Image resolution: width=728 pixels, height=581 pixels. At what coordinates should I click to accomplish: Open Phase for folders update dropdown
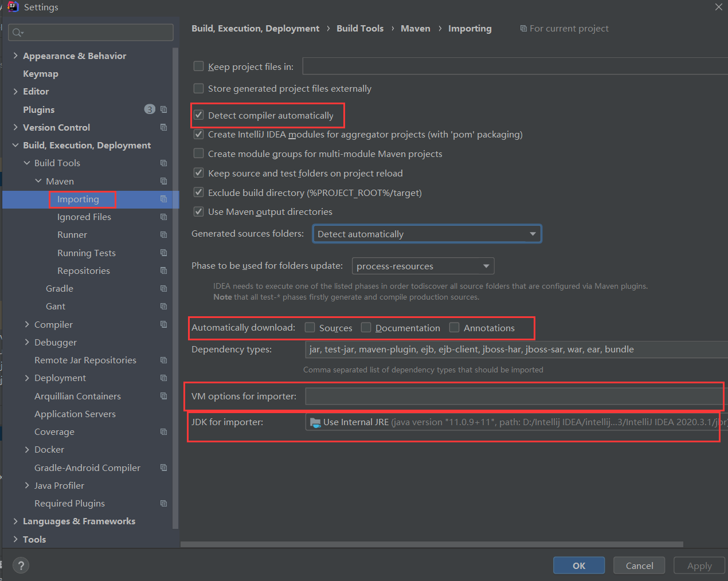point(423,266)
